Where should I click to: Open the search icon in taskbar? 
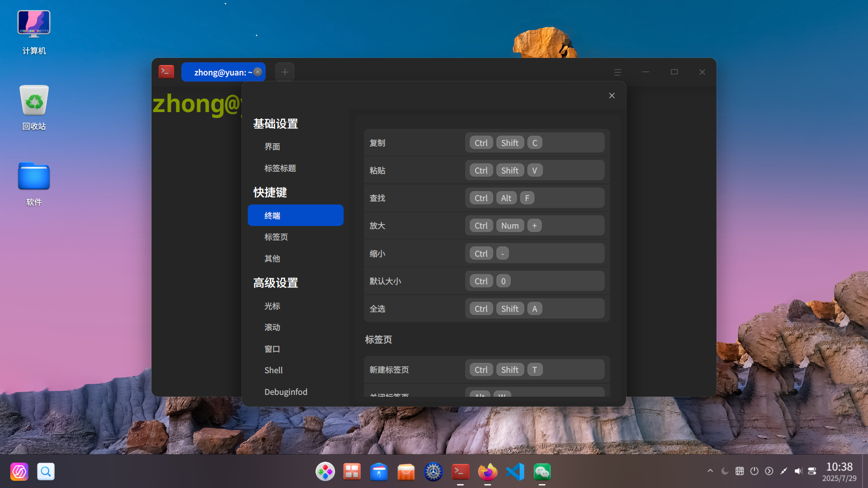(x=46, y=471)
